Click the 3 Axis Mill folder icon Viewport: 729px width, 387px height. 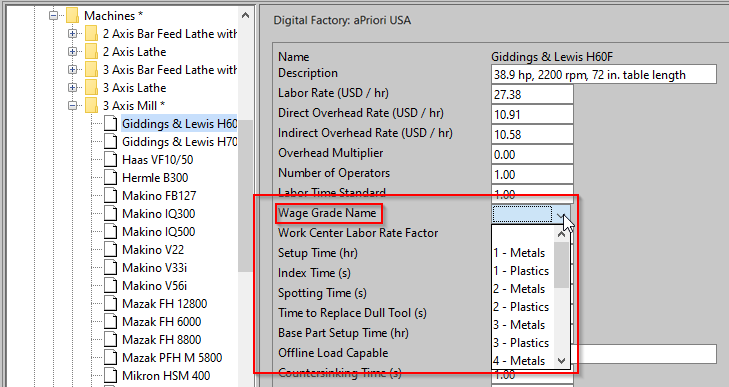pos(91,106)
